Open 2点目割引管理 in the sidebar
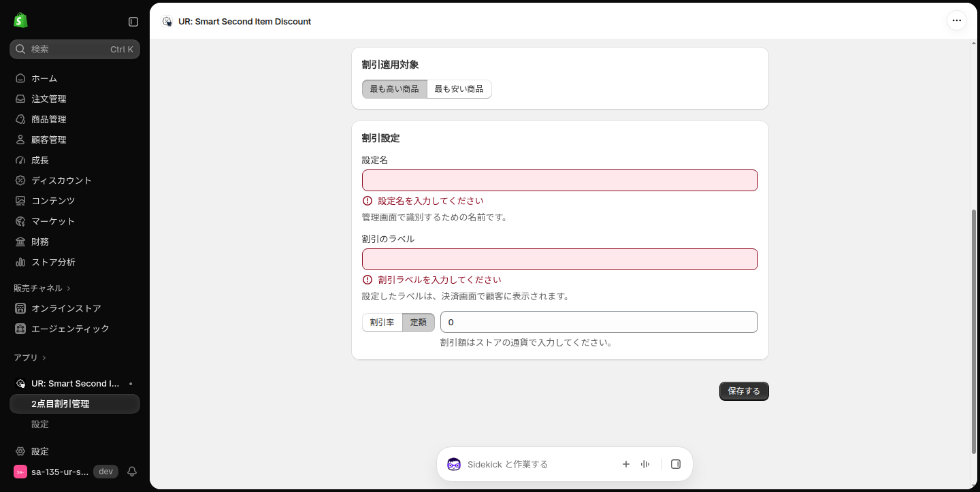 pyautogui.click(x=75, y=404)
